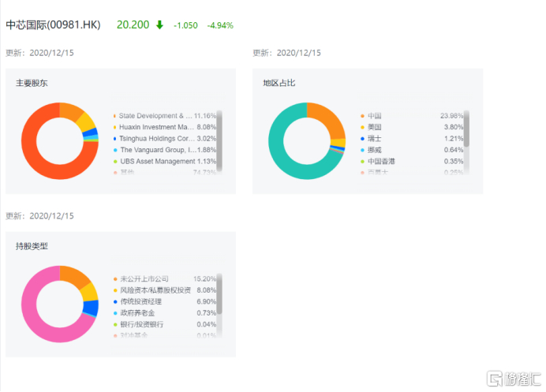546x392 pixels.
Task: Click the 银行/投资银行 legend entry
Action: tap(165, 325)
